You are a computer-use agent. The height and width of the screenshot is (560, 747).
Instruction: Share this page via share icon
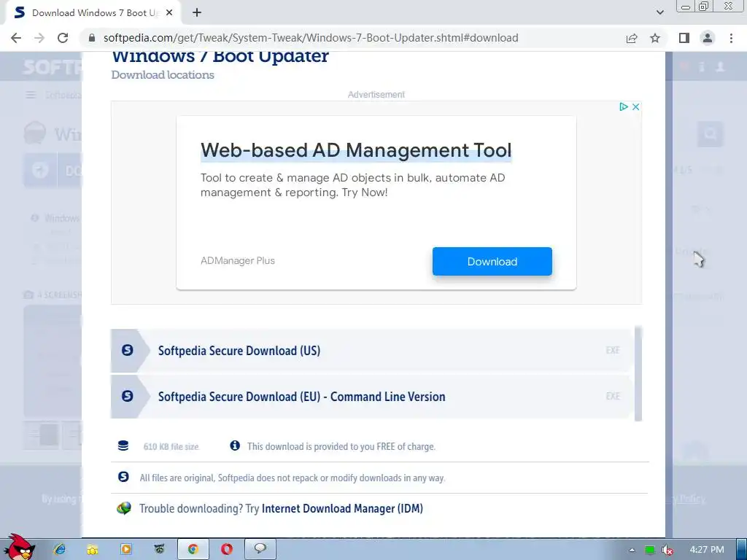[x=632, y=38]
